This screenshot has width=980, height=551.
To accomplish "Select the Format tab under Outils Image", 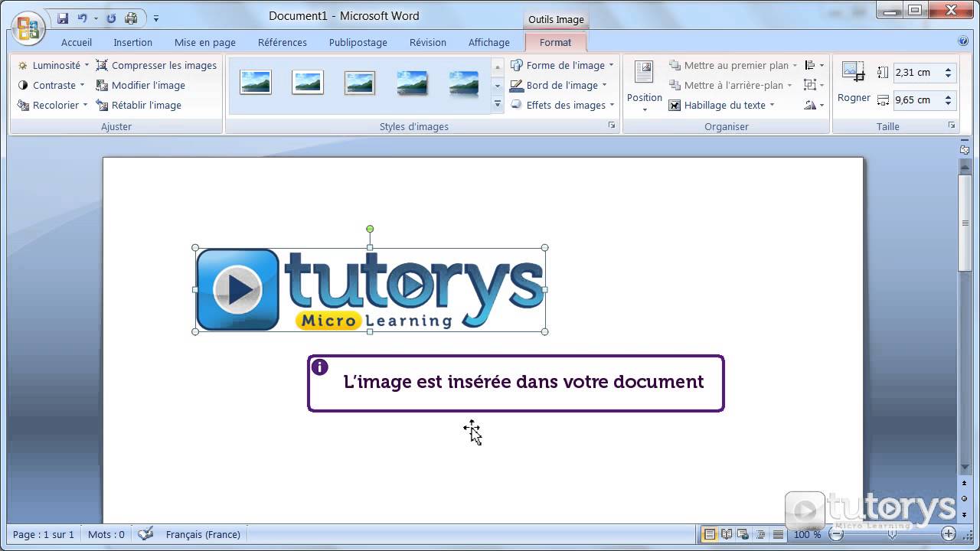I will [555, 43].
